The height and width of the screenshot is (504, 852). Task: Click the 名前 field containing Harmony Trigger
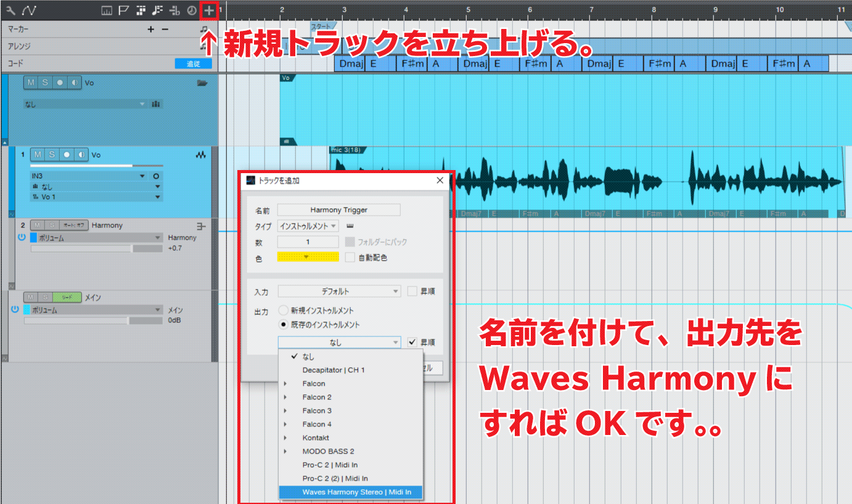339,210
